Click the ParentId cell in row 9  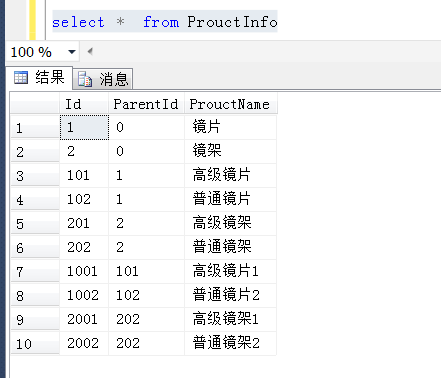pos(146,319)
